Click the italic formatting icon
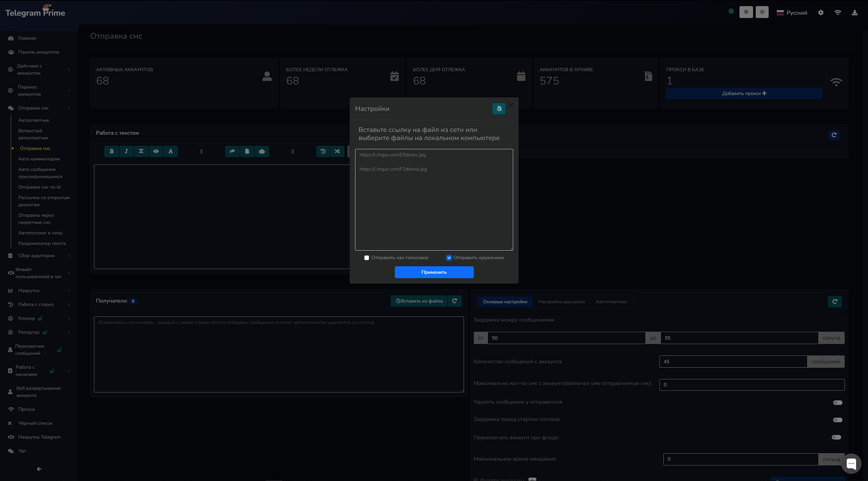The width and height of the screenshot is (868, 481). [x=126, y=151]
